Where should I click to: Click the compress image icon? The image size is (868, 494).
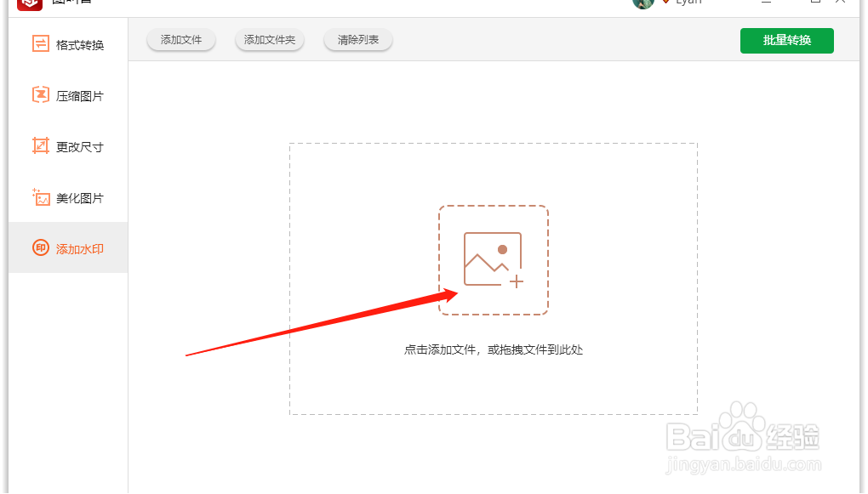40,95
